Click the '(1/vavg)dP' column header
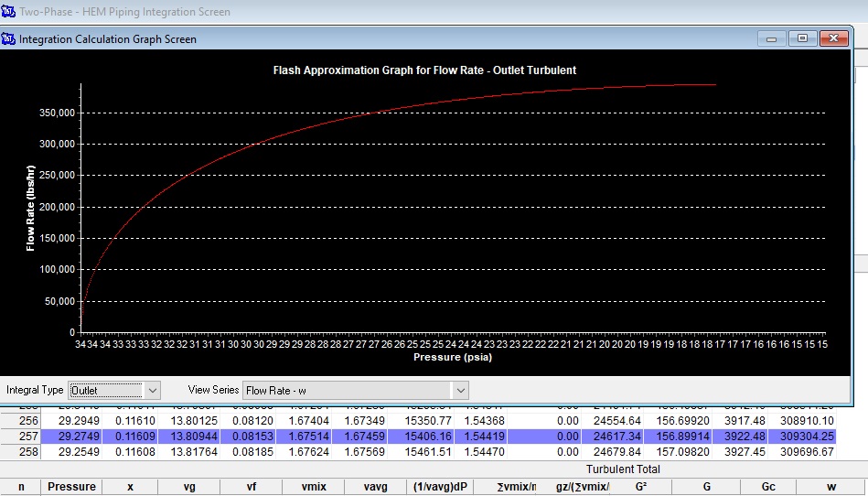 tap(440, 487)
